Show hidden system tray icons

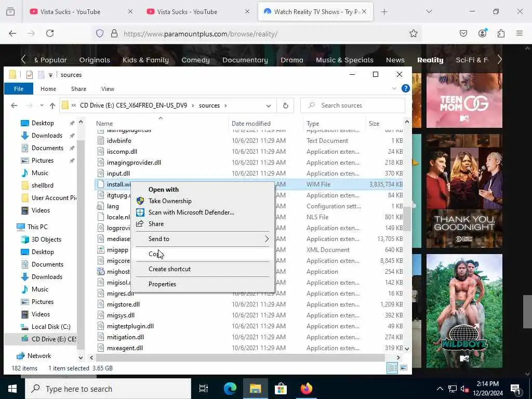pos(440,389)
